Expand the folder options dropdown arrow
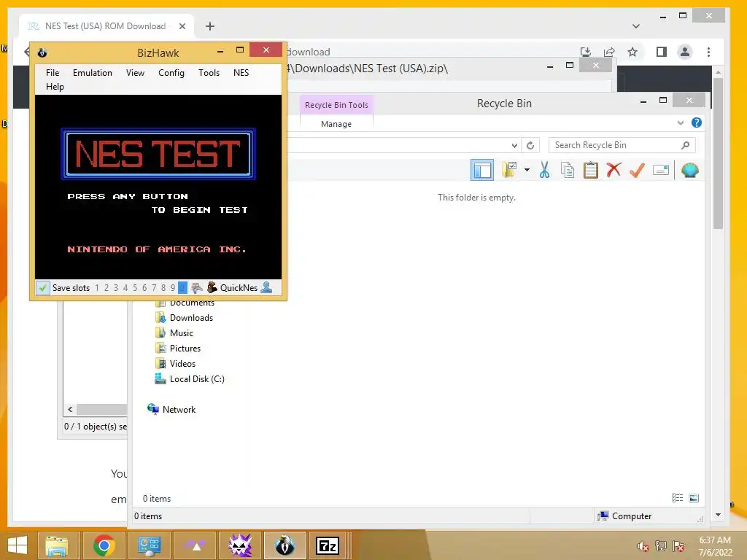 pyautogui.click(x=527, y=170)
